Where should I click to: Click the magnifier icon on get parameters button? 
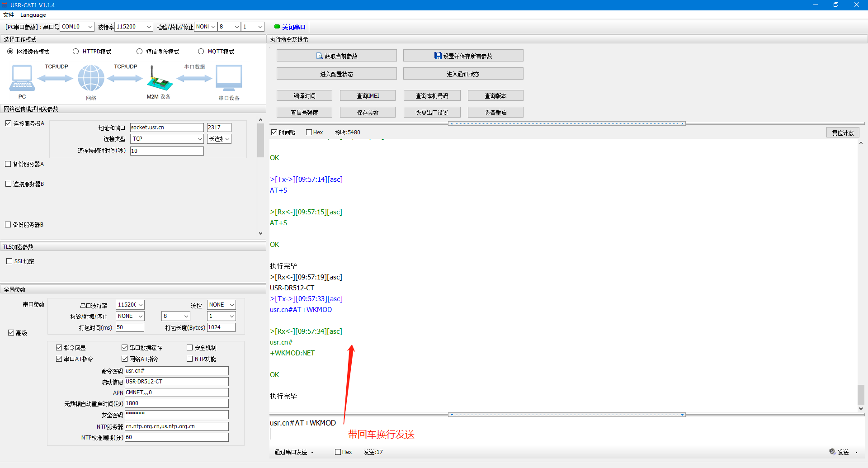[320, 56]
